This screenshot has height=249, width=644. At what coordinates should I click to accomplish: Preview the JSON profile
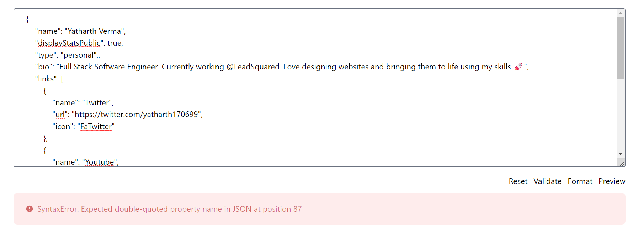pyautogui.click(x=612, y=181)
